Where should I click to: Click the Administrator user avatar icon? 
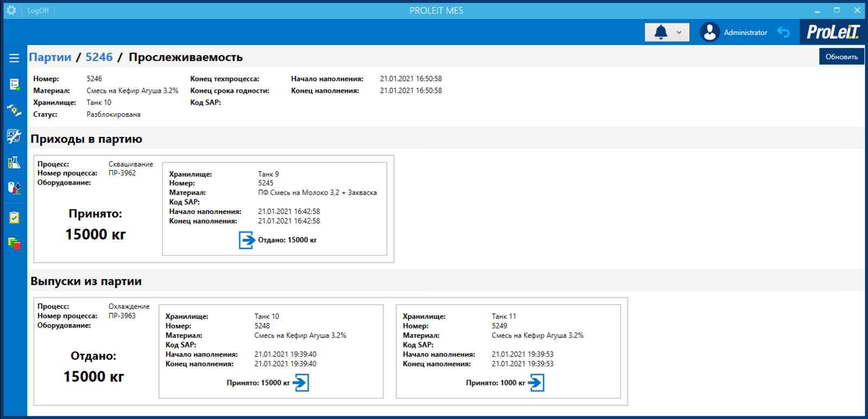[709, 32]
